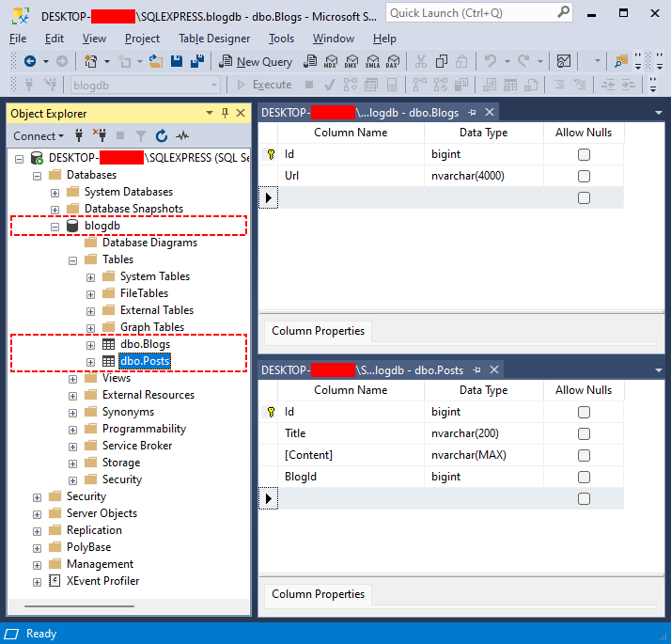This screenshot has width=671, height=644.
Task: Toggle Allow Nulls on empty Posts row
Action: (584, 498)
